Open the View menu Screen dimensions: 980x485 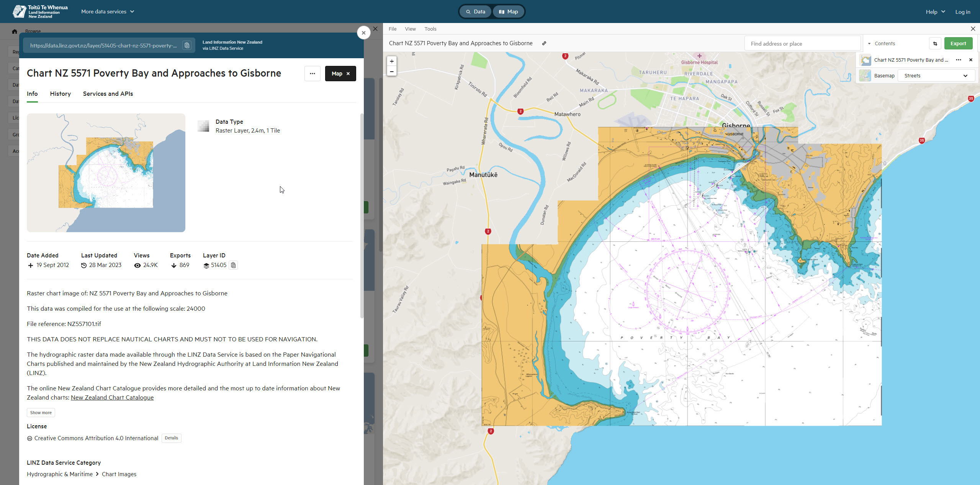pyautogui.click(x=410, y=29)
